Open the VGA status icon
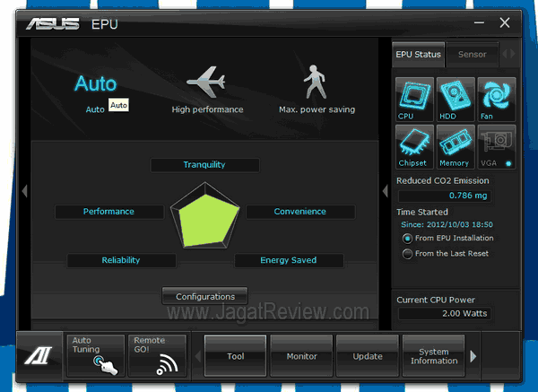 497,146
